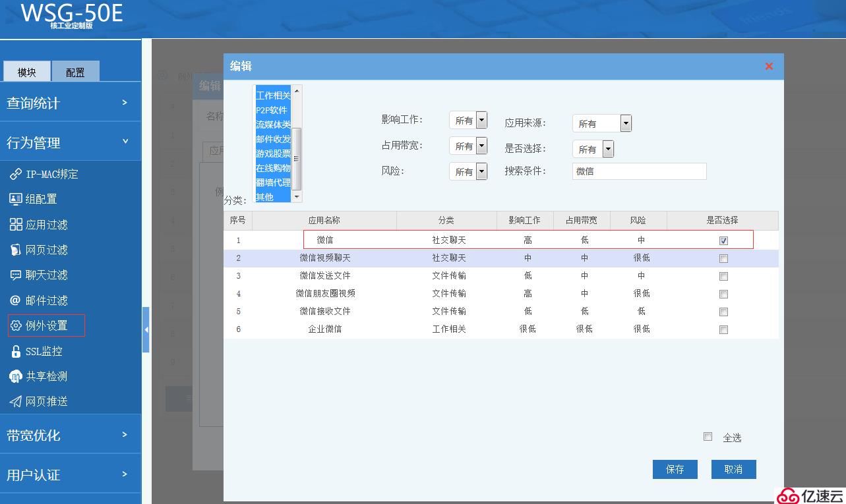Screen dimensions: 846x504
Task: Click the category list scrollbar thumb
Action: tap(297, 158)
